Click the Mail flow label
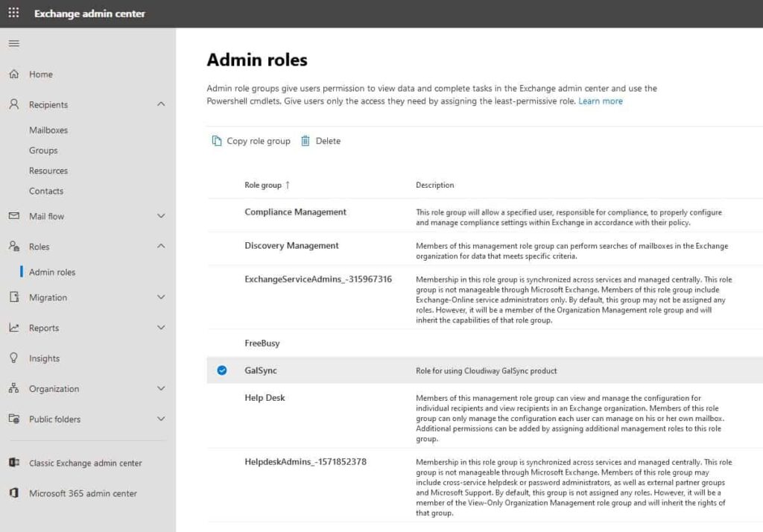 46,216
